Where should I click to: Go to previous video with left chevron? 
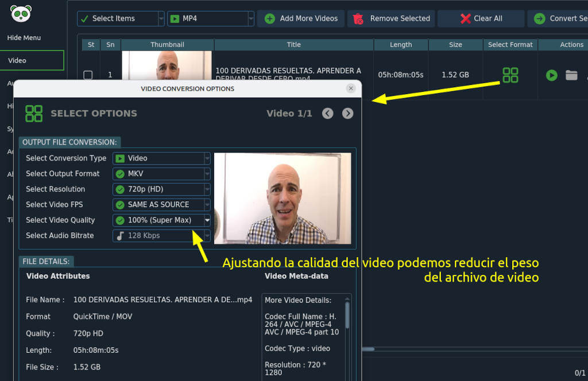point(328,114)
